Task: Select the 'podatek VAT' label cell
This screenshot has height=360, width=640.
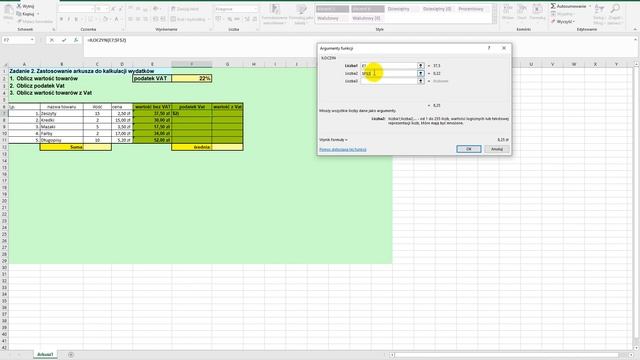Action: [152, 78]
